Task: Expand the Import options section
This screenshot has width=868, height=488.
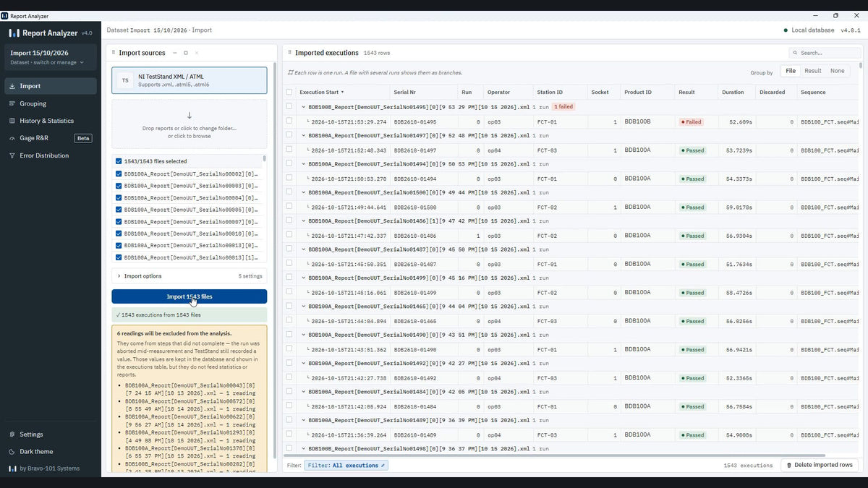Action: pos(189,276)
